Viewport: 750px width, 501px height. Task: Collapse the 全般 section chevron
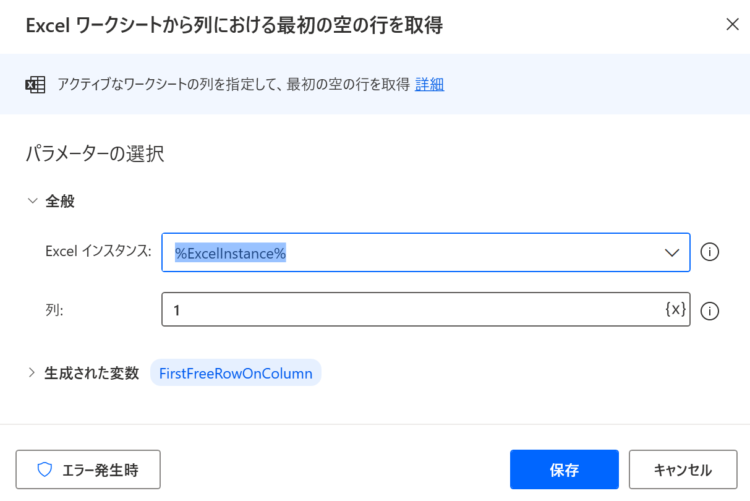point(32,200)
